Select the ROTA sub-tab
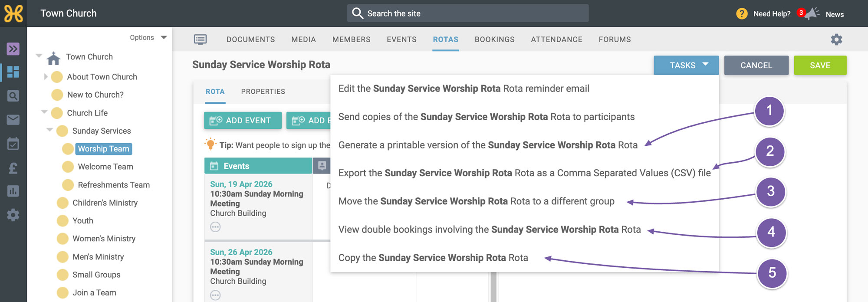Screen dimensions: 868x302 click(x=215, y=92)
